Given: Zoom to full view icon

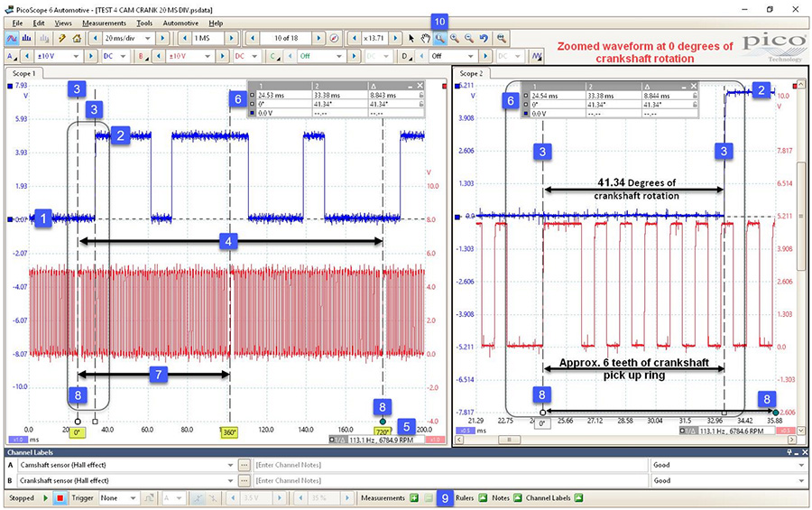Looking at the screenshot, I should point(501,38).
